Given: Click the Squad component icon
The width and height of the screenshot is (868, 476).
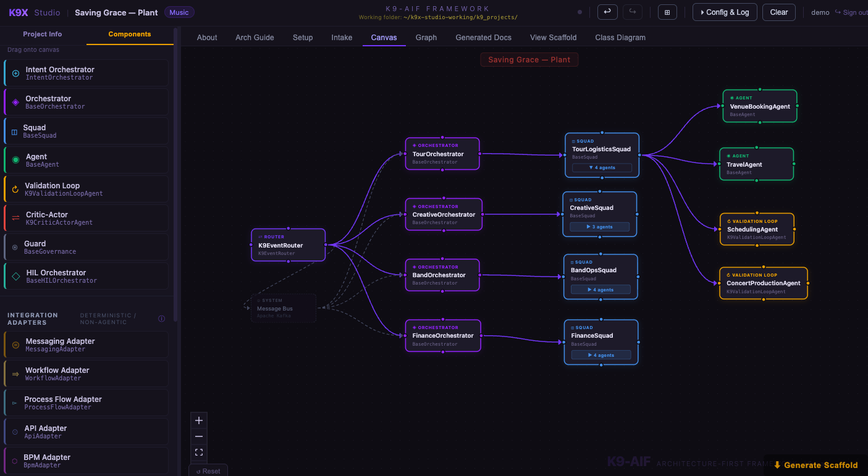Looking at the screenshot, I should [15, 132].
